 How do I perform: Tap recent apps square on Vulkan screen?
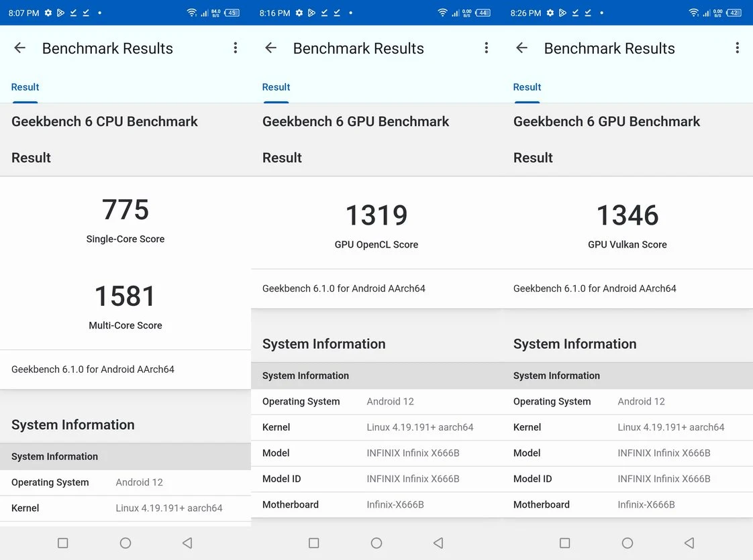click(x=565, y=543)
